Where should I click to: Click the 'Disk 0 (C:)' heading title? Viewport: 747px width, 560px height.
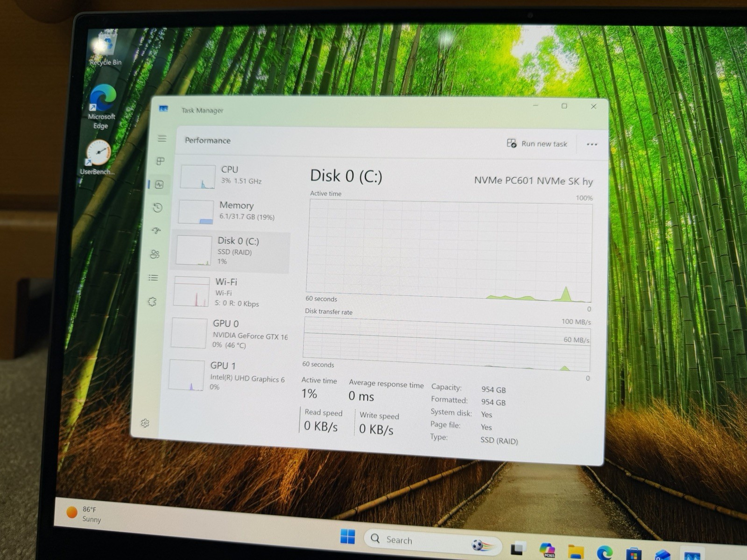346,176
